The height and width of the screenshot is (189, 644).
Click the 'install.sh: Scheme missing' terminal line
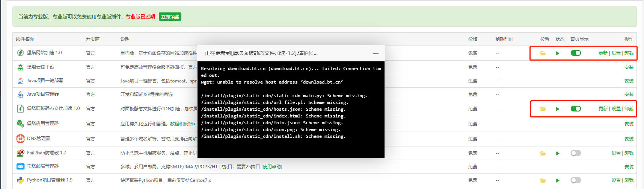coord(273,136)
